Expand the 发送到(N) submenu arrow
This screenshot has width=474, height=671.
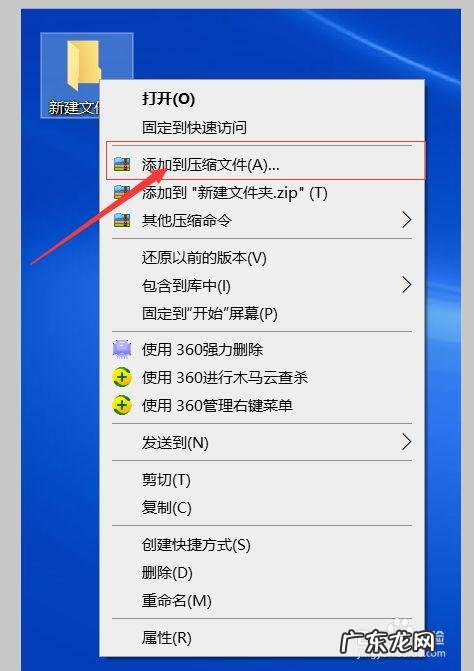pyautogui.click(x=407, y=442)
